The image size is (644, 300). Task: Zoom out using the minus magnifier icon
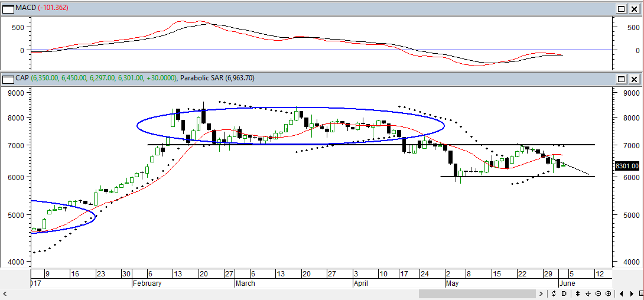coord(598,294)
